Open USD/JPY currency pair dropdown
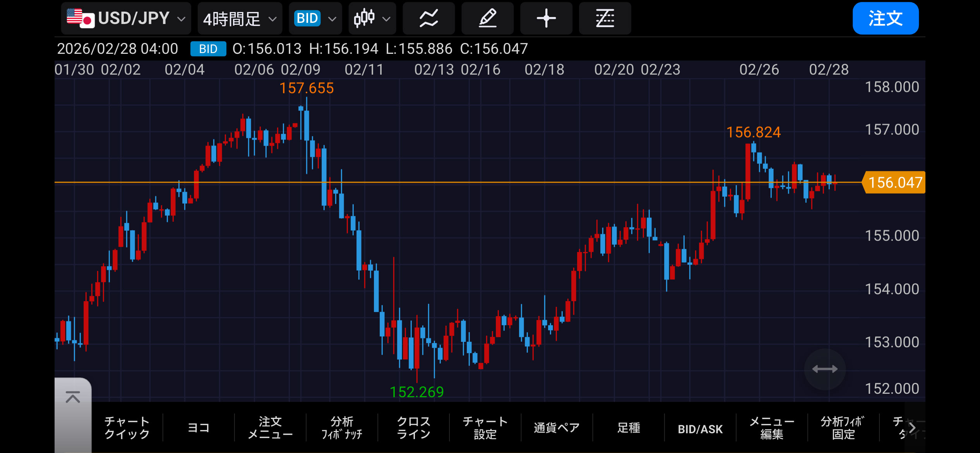980x453 pixels. tap(126, 18)
